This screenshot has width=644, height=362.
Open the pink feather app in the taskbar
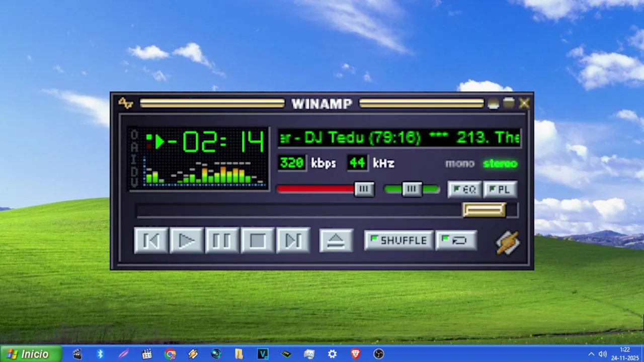pyautogui.click(x=123, y=354)
